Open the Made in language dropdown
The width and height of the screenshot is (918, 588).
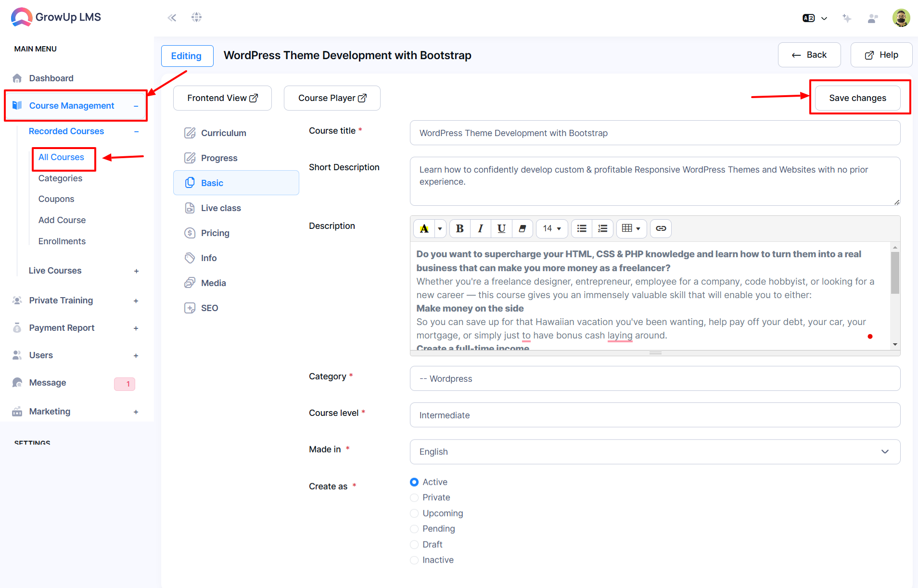coord(655,451)
